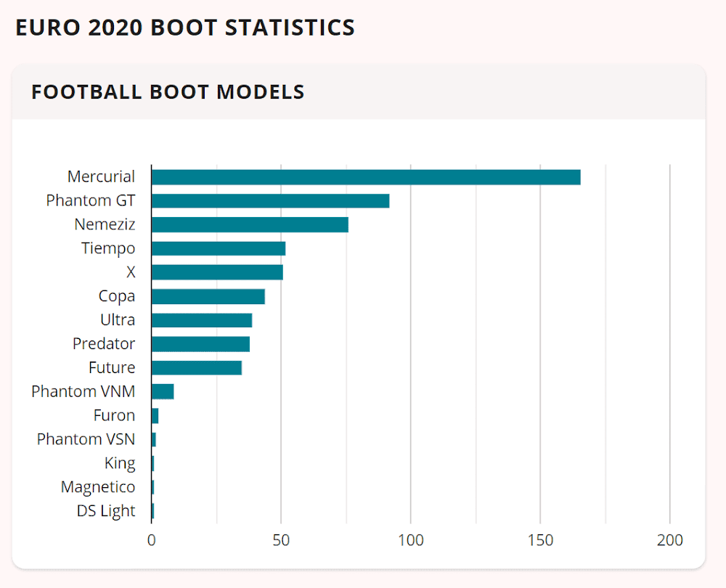
Task: Click the Magnetico axis label
Action: [x=98, y=487]
